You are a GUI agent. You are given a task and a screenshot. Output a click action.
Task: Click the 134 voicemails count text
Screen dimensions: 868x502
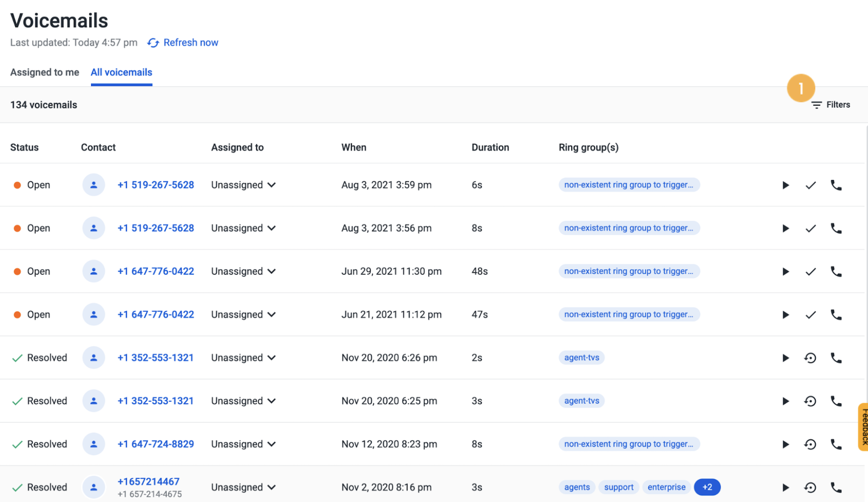pyautogui.click(x=44, y=105)
